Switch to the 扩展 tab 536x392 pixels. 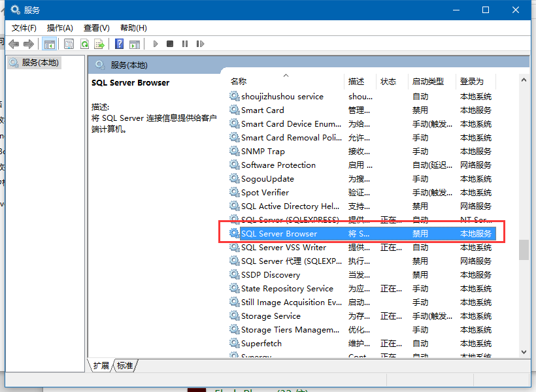coord(101,366)
